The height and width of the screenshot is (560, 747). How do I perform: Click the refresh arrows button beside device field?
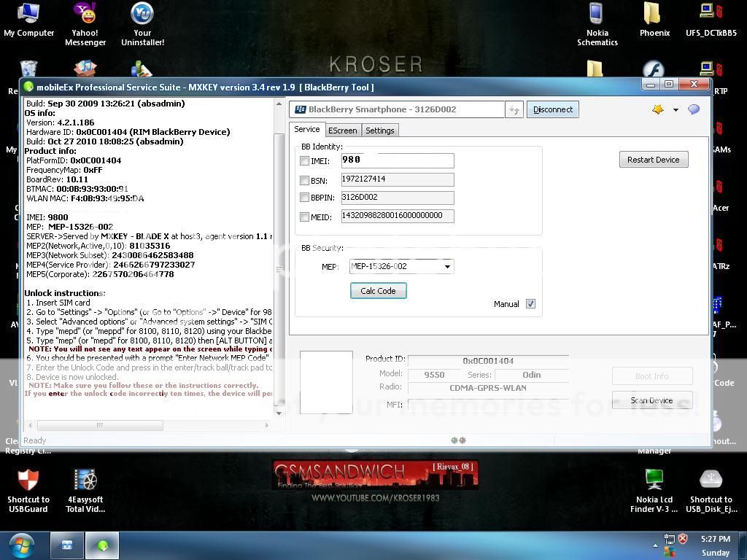click(514, 109)
